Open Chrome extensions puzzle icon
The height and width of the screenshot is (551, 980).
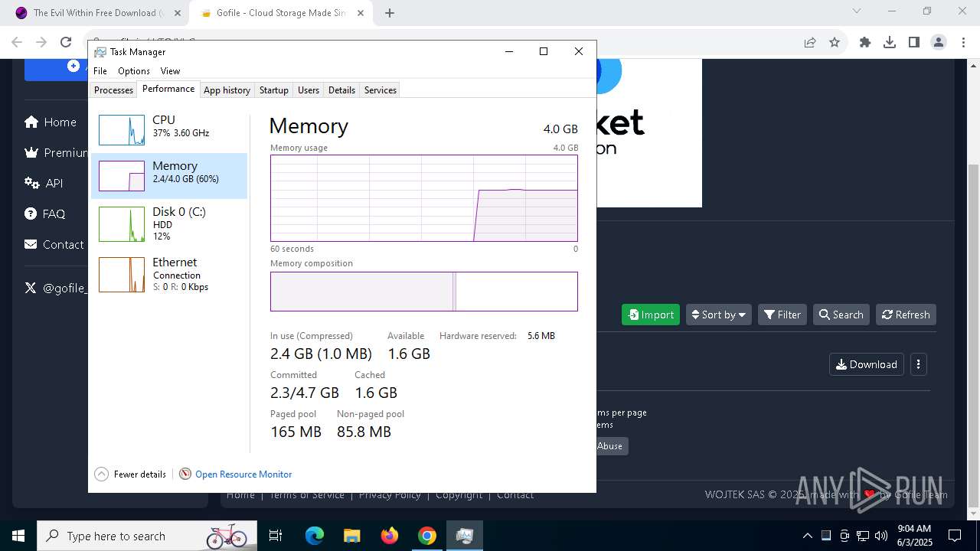(865, 42)
